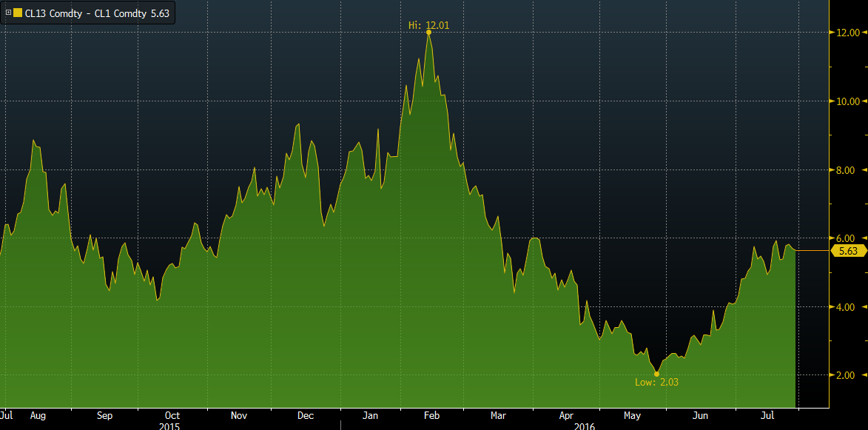The height and width of the screenshot is (430, 868).
Task: Click the Nov x-axis label
Action: pyautogui.click(x=239, y=415)
